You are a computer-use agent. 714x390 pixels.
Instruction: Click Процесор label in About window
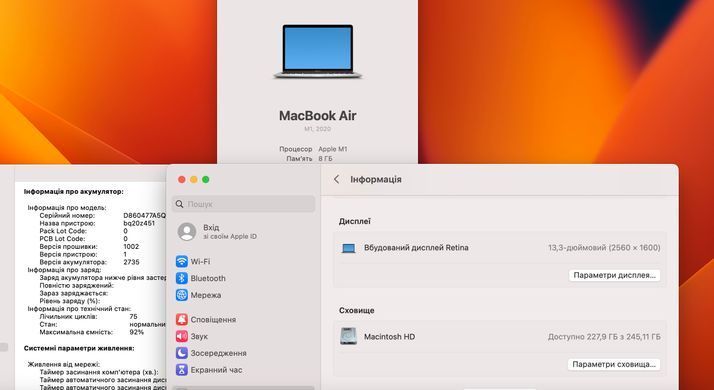(x=296, y=149)
